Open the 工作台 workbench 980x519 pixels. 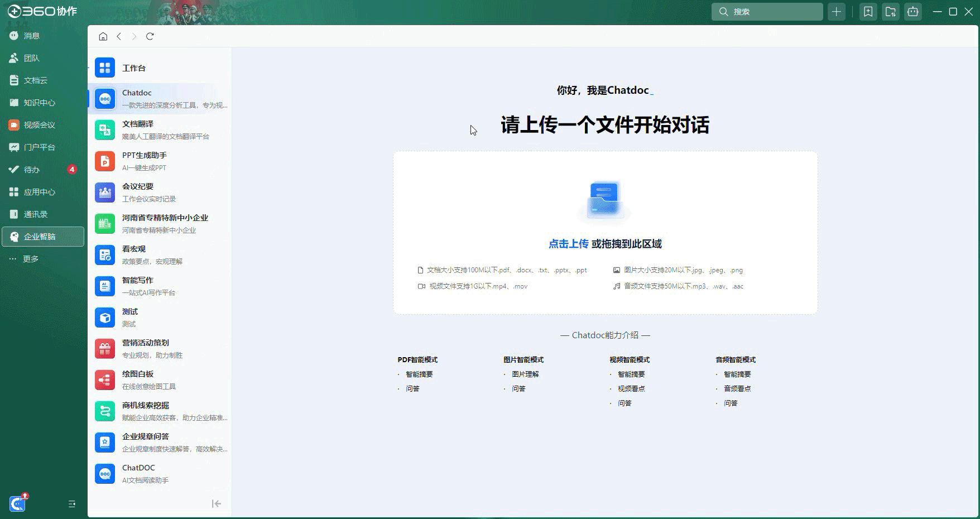(160, 68)
